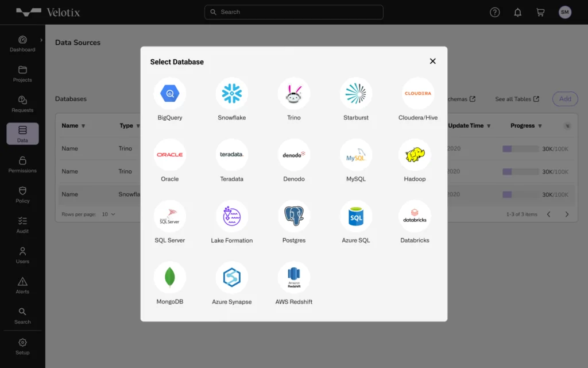The image size is (588, 368).
Task: Open the shopping cart icon
Action: [540, 13]
